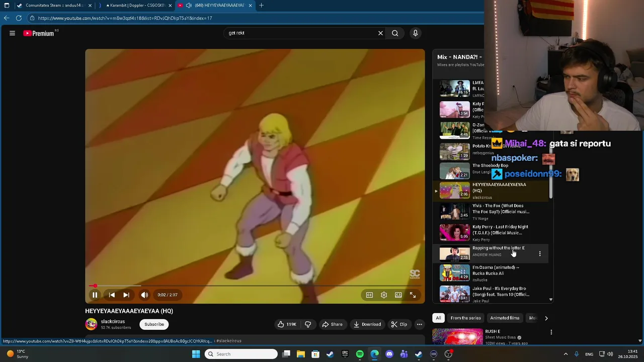Open the player settings gear
The width and height of the screenshot is (644, 362).
click(x=384, y=295)
